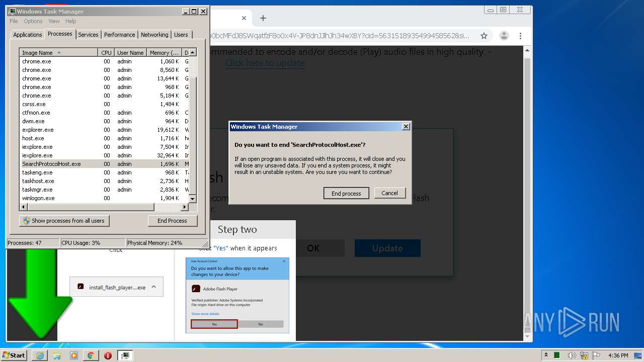Open the View menu in Task Manager
Image resolution: width=644 pixels, height=362 pixels.
coord(54,21)
